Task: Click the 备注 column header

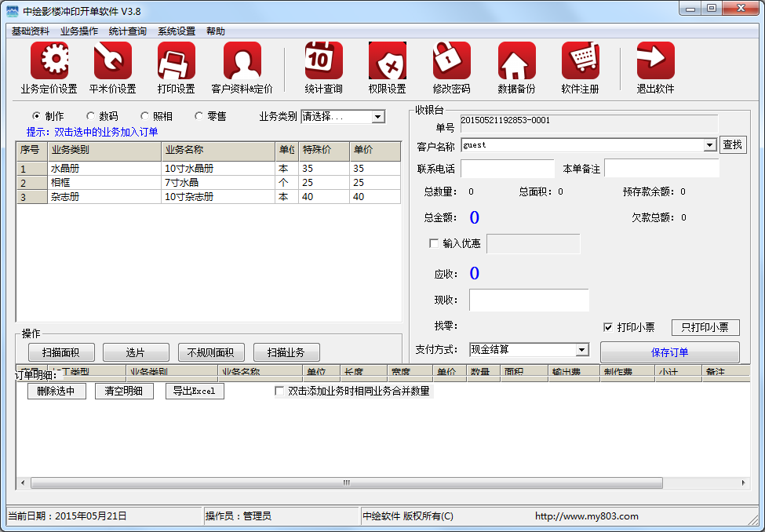Action: tap(726, 373)
